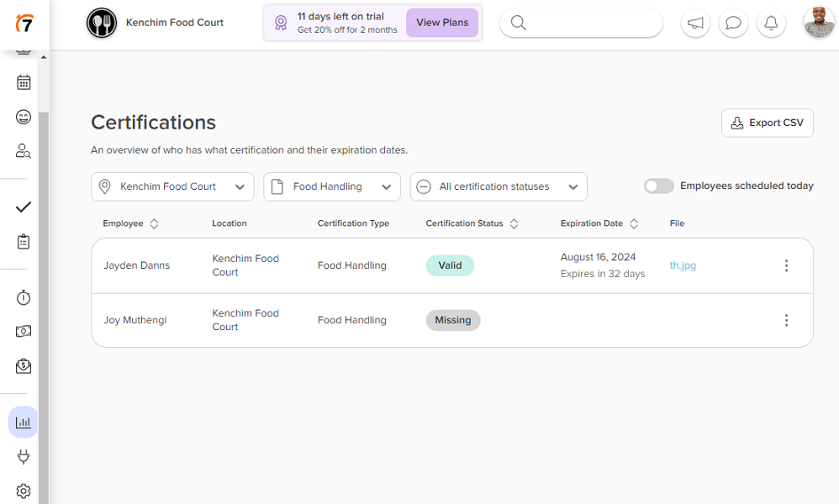The height and width of the screenshot is (504, 839).
Task: Open the cash banknote icon in sidebar
Action: (x=24, y=331)
